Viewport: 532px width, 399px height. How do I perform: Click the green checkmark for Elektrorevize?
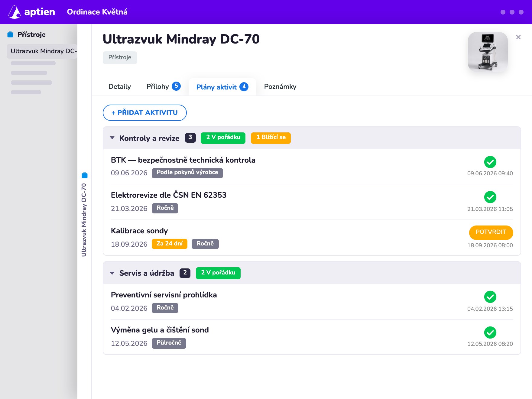(490, 197)
